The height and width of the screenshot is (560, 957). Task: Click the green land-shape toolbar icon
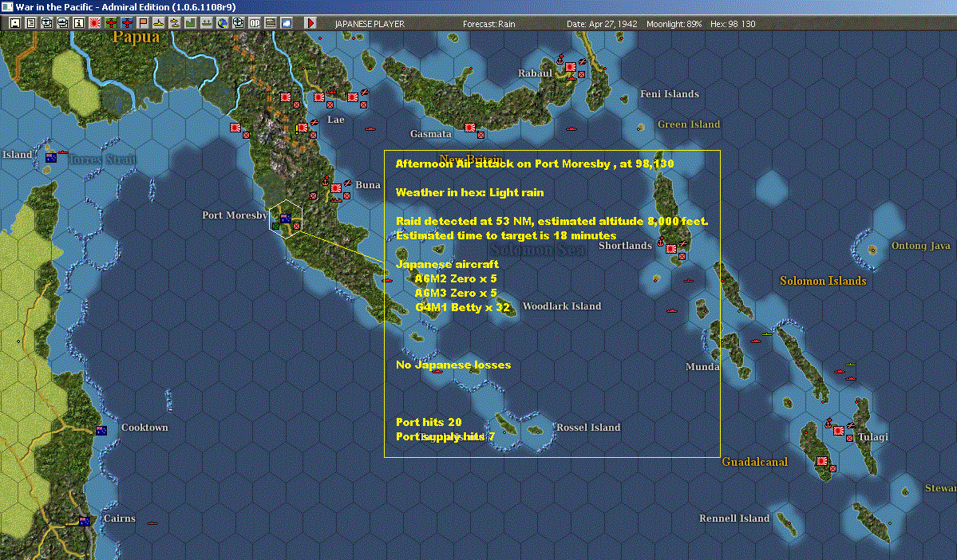[191, 23]
